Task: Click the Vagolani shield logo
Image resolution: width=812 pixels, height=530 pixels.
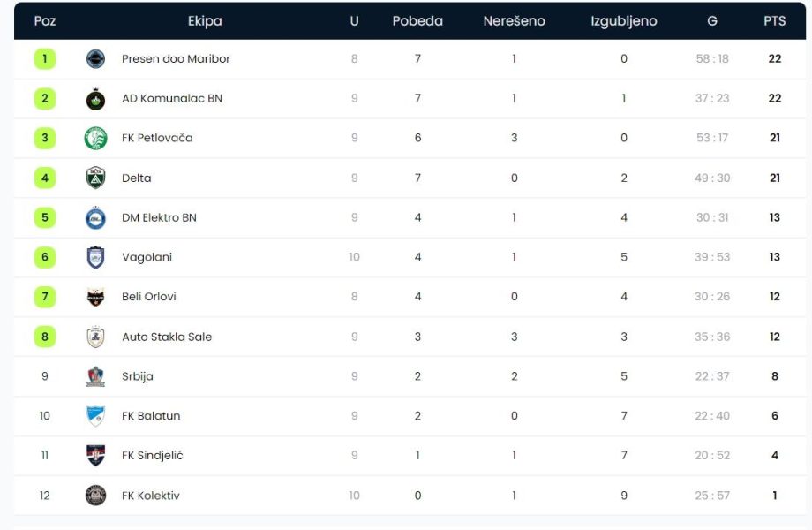Action: [x=95, y=257]
